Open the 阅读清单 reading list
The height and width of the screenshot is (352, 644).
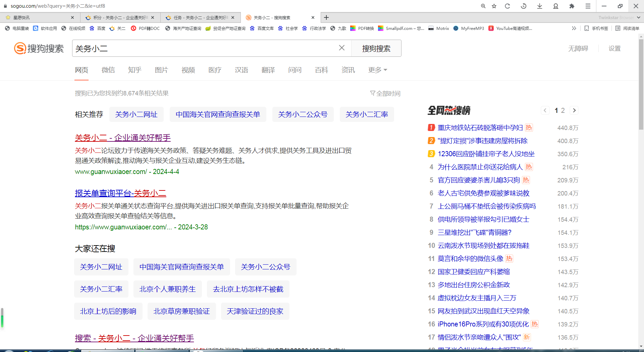(x=628, y=29)
